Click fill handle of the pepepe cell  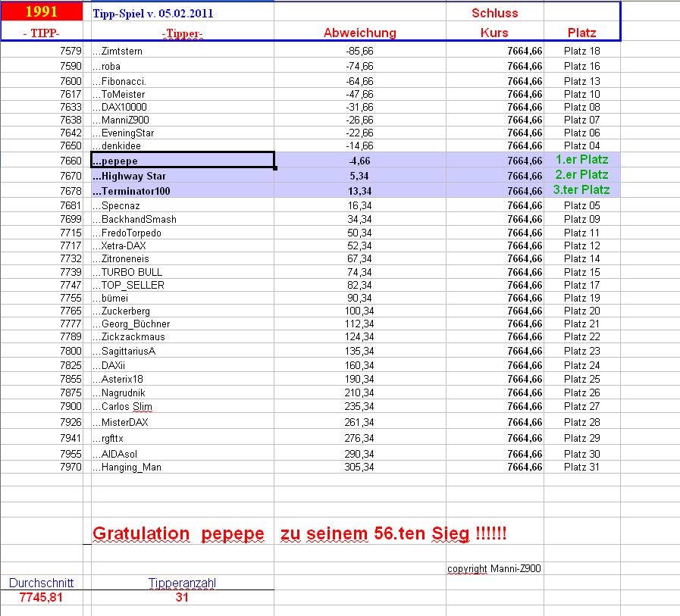point(275,167)
